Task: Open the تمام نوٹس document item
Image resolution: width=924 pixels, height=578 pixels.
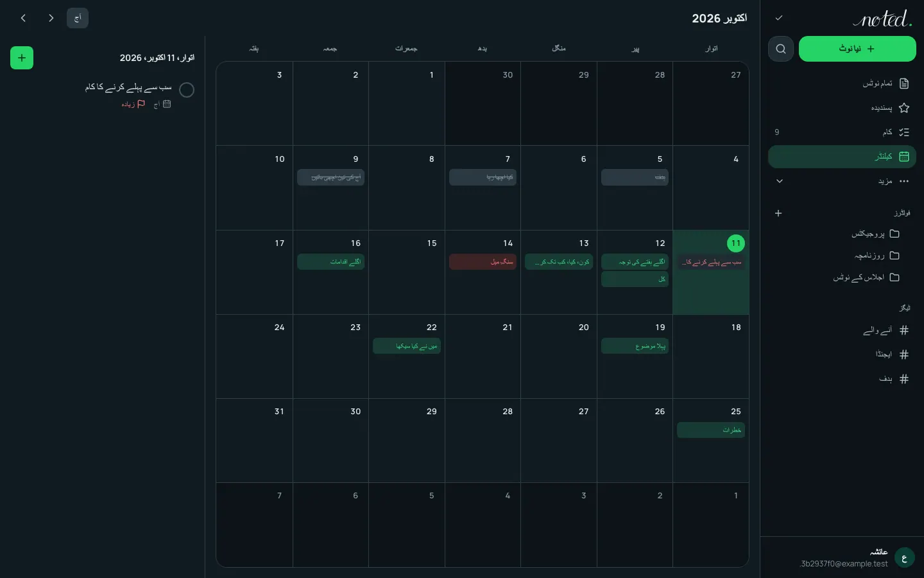Action: [842, 83]
